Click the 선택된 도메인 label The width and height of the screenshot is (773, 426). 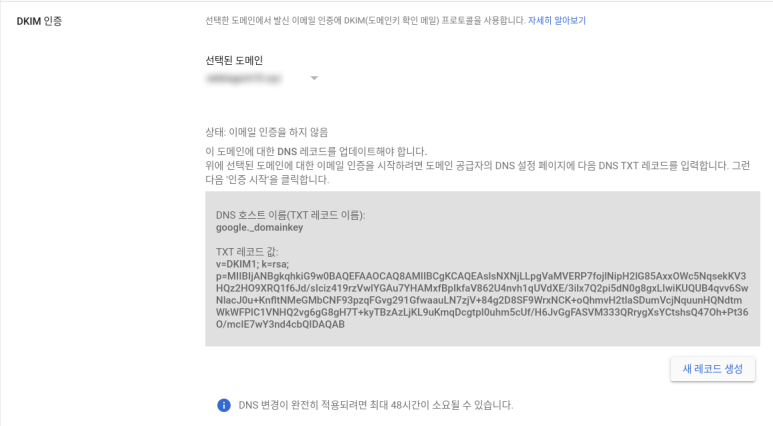click(x=234, y=60)
